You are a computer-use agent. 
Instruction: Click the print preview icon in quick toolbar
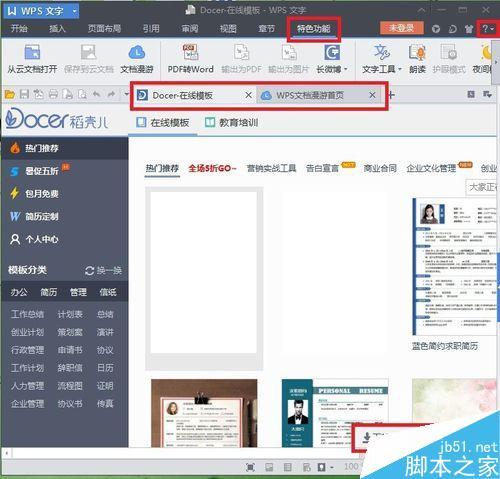pos(82,95)
